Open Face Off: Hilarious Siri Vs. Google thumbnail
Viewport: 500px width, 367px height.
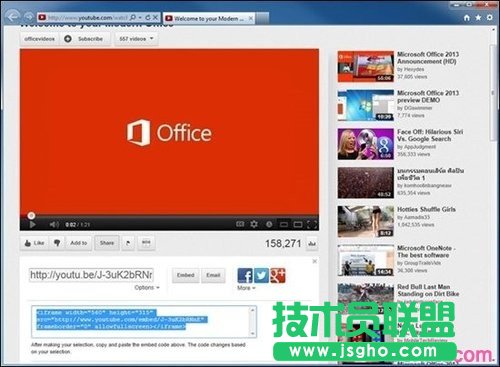(366, 144)
